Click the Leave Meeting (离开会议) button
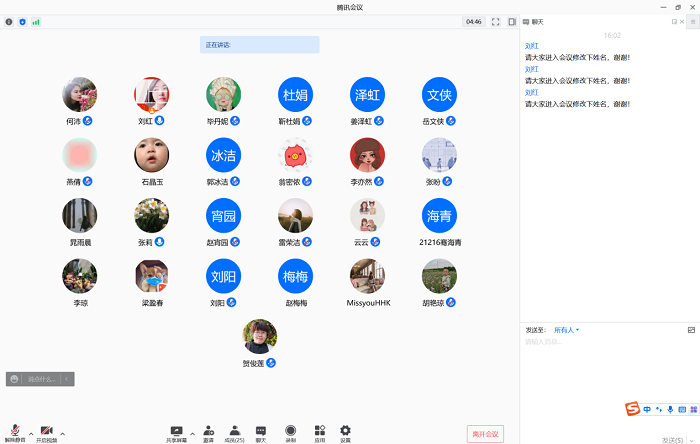 [485, 433]
